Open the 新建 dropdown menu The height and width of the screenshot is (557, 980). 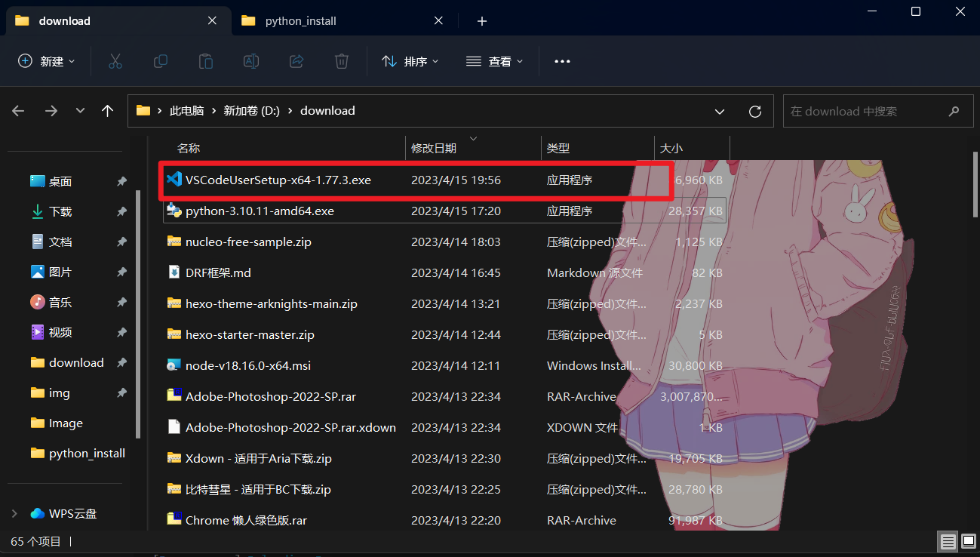47,61
